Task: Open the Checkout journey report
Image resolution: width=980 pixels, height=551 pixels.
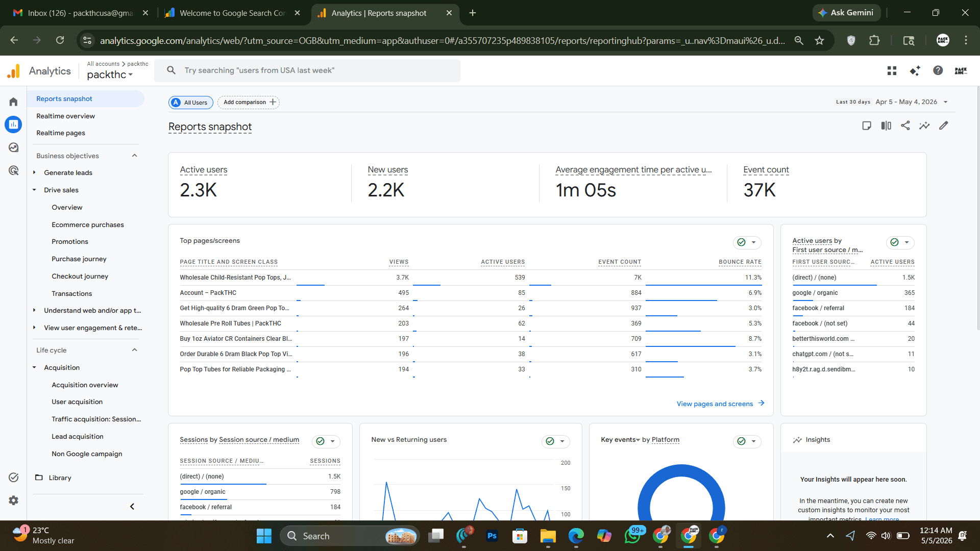Action: click(80, 276)
